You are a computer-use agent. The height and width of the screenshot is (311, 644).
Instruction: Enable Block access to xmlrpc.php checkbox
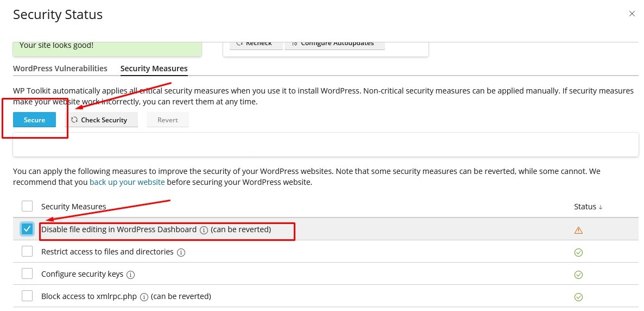[x=27, y=296]
